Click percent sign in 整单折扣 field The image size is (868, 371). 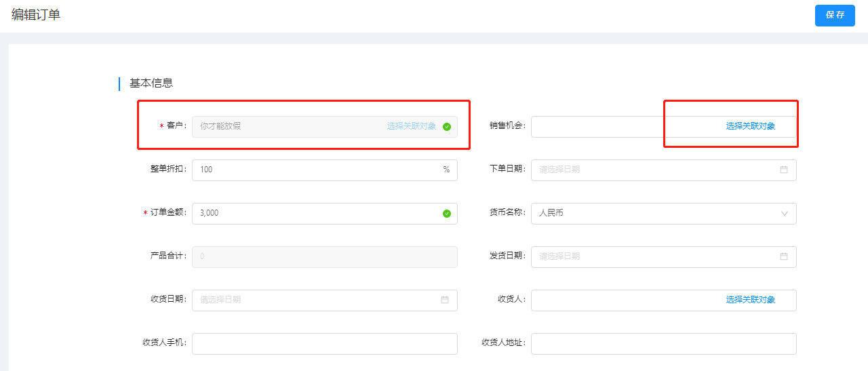(446, 170)
